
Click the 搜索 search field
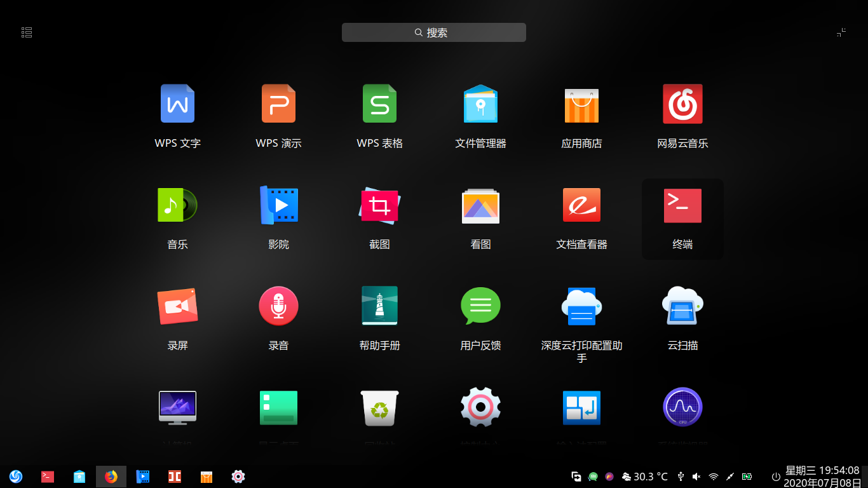pyautogui.click(x=434, y=32)
